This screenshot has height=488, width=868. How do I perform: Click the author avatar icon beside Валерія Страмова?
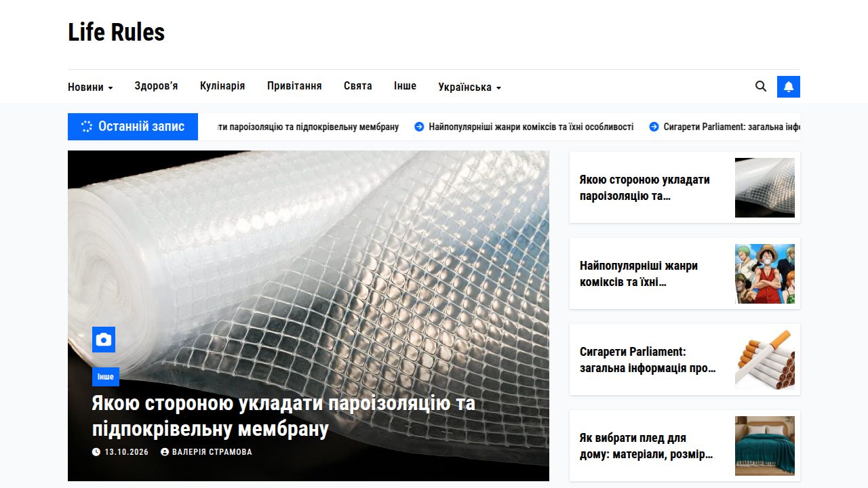(165, 452)
